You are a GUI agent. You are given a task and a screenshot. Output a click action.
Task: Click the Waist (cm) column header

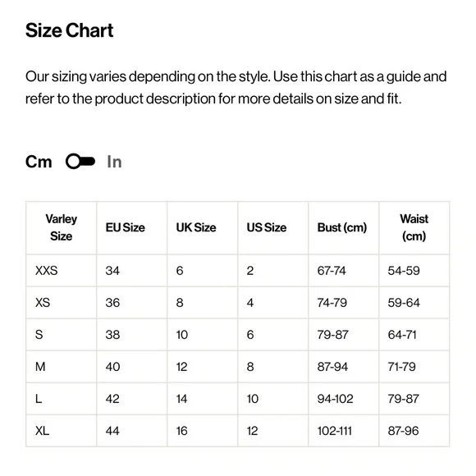coord(414,227)
